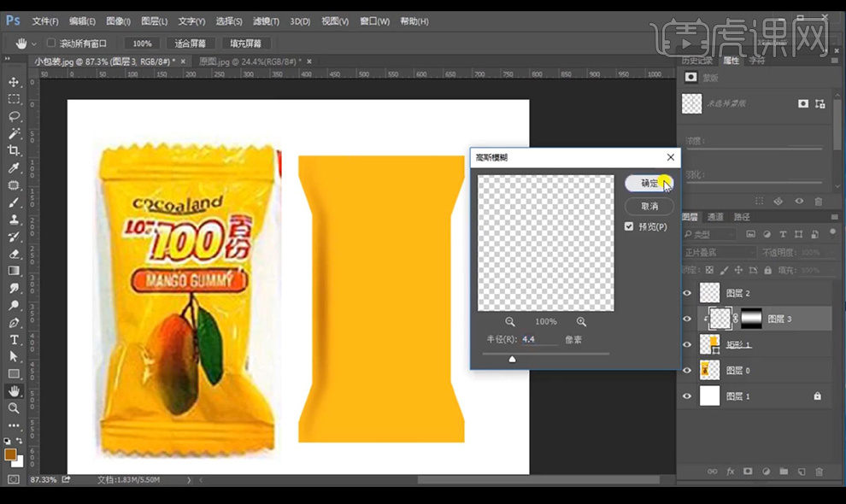This screenshot has height=504, width=846.
Task: Select the Rectangular Marquee tool
Action: click(14, 99)
